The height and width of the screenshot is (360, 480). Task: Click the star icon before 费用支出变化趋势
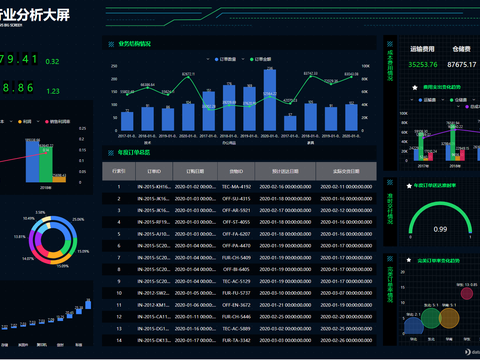[415, 87]
